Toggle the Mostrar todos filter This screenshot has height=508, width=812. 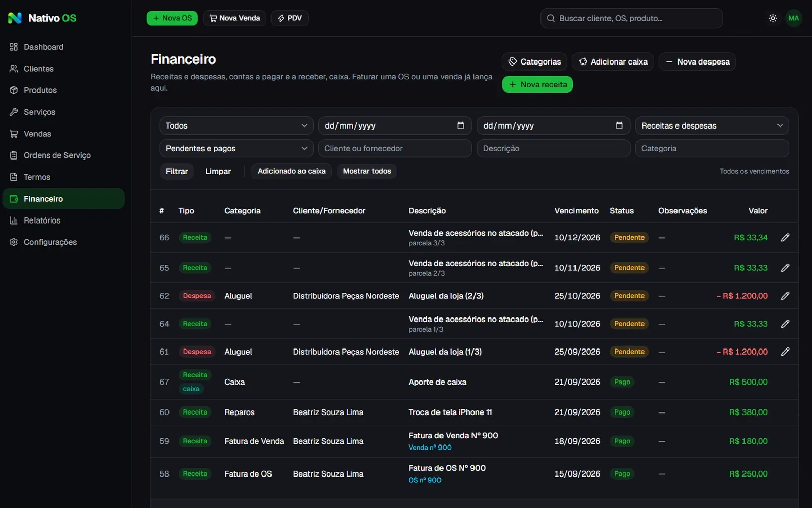tap(367, 171)
